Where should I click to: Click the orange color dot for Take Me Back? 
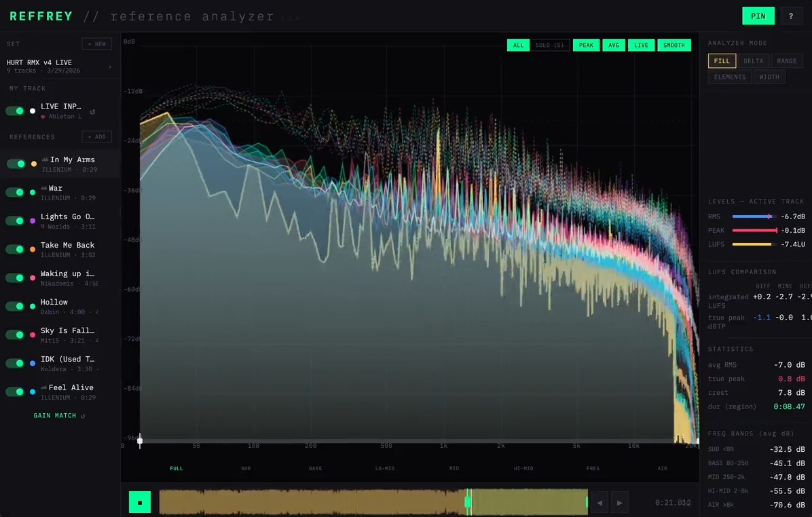(x=33, y=249)
